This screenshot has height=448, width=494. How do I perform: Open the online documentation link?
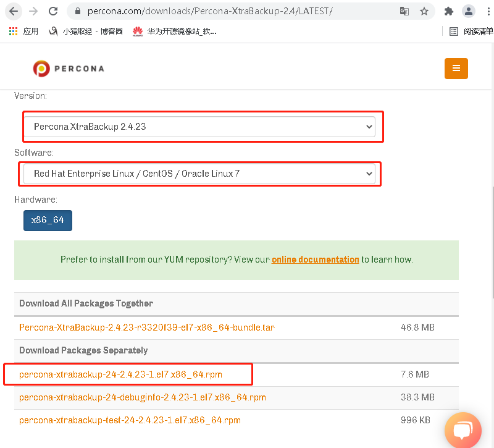[315, 260]
